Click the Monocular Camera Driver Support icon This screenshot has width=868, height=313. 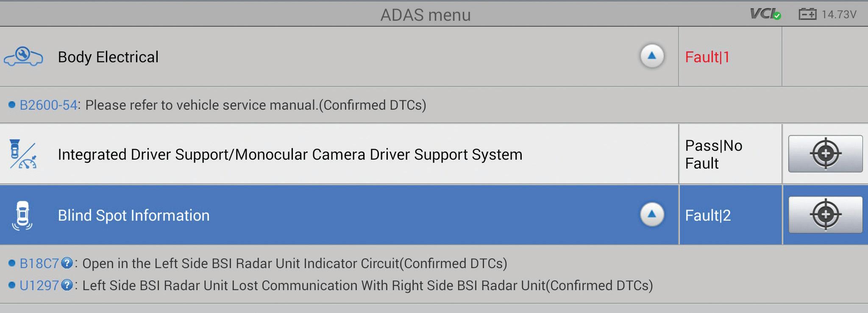(23, 154)
